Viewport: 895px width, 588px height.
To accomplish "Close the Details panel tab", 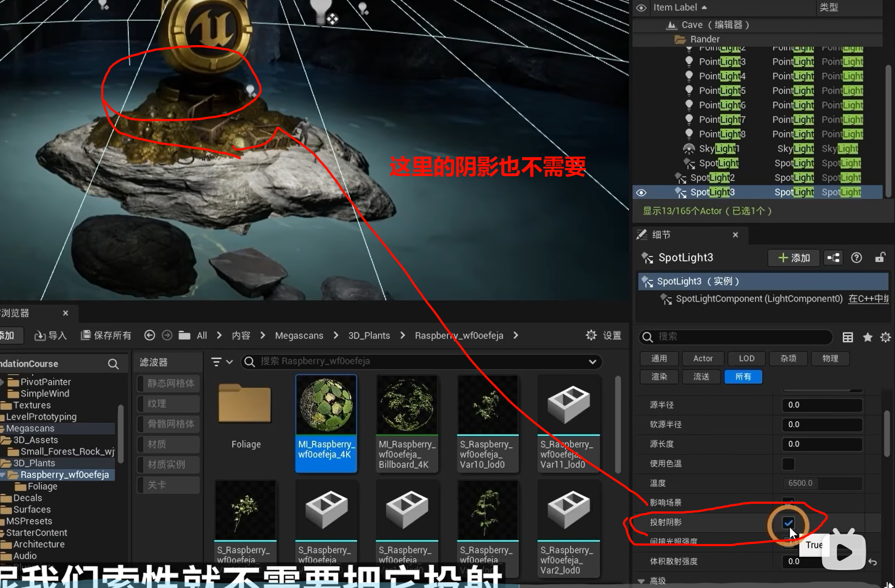I will click(735, 235).
